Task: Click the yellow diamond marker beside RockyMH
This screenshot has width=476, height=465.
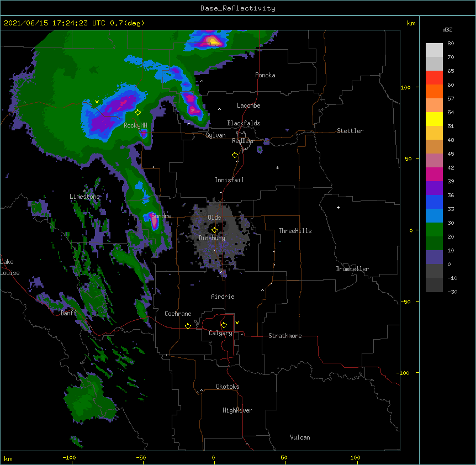Action: 137,113
